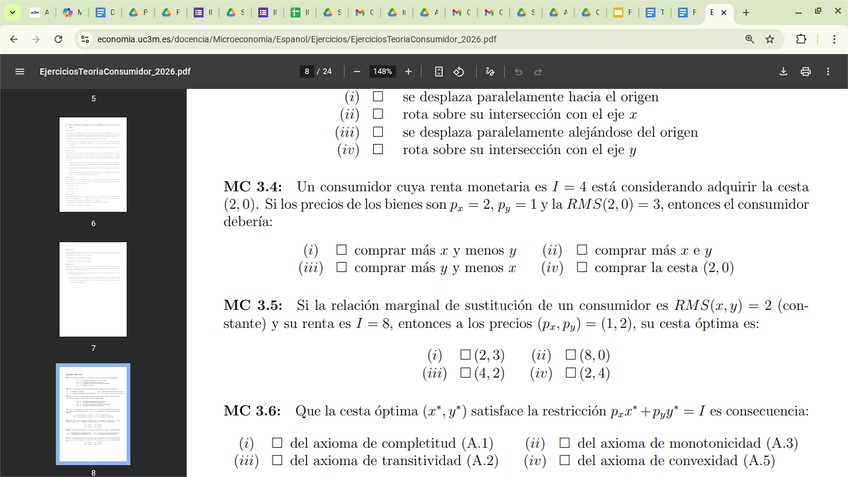Zoom out the PDF with minus button
Viewport: 848px width, 477px height.
click(356, 71)
